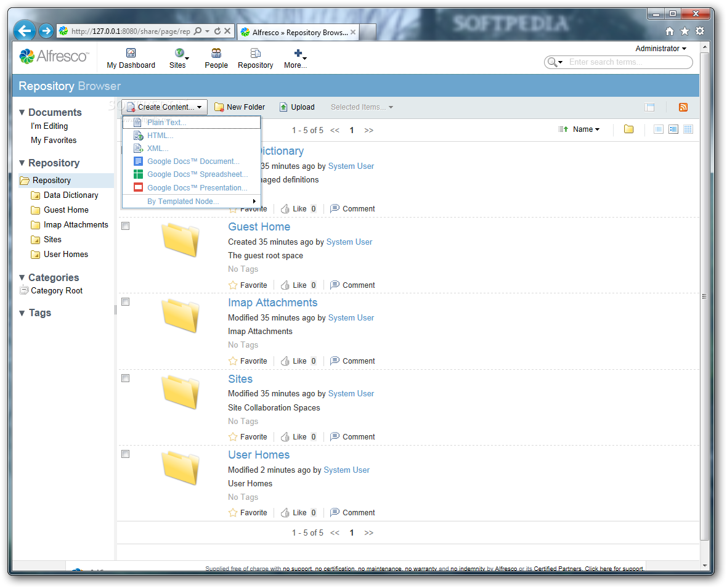This screenshot has width=727, height=588.
Task: Favorite the Guest Home folder
Action: click(x=248, y=285)
